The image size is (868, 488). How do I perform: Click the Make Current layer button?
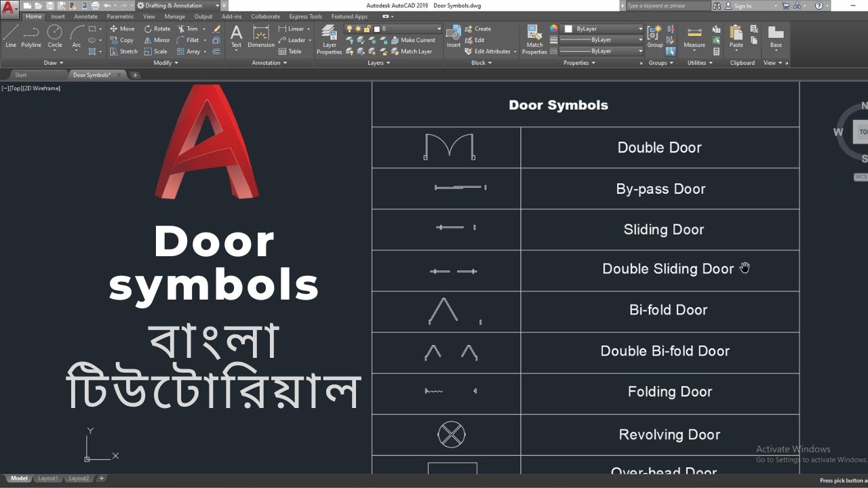tap(414, 40)
